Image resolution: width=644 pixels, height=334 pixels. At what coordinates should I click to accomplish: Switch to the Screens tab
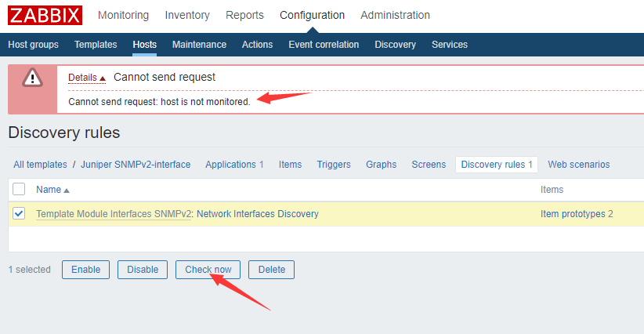click(429, 165)
